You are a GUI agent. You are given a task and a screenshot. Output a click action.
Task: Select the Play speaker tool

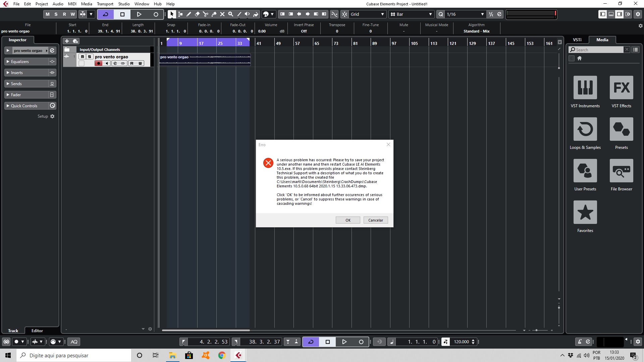click(248, 14)
